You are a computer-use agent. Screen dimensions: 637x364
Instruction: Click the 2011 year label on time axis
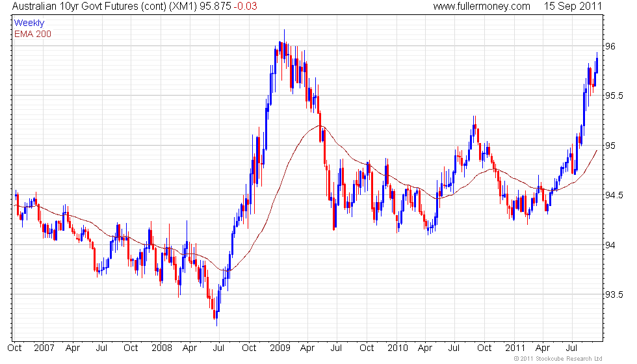[515, 348]
